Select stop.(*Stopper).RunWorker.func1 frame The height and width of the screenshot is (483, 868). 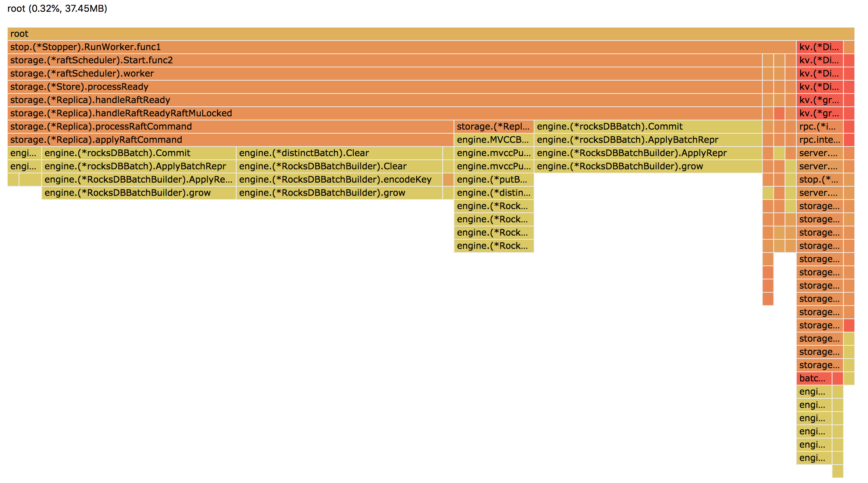(401, 47)
